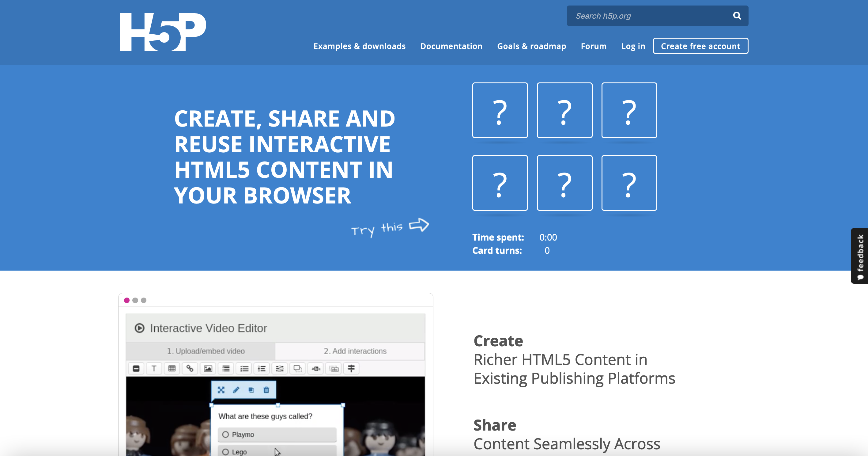Click the trash delete icon on interaction

tap(266, 390)
